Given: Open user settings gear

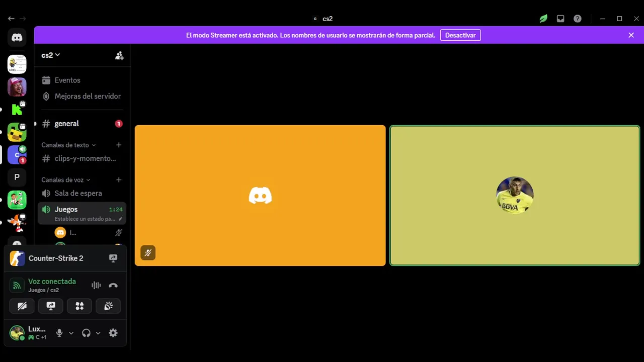Looking at the screenshot, I should 113,333.
